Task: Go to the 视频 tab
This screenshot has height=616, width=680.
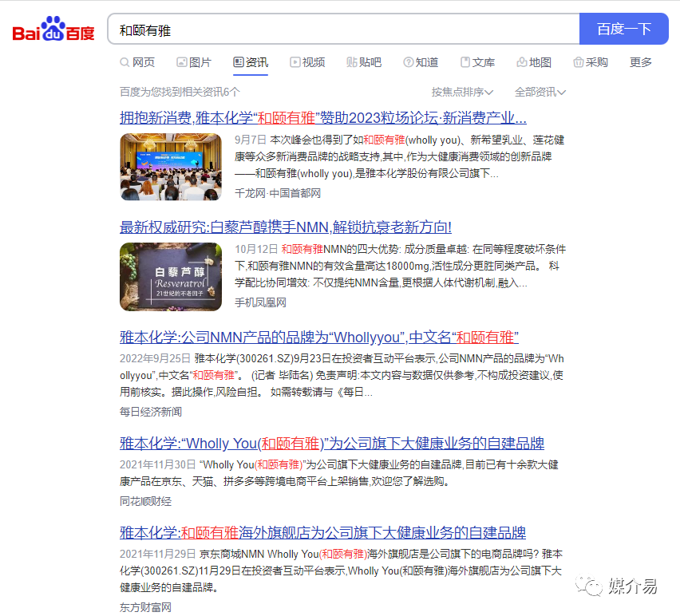Action: click(307, 62)
